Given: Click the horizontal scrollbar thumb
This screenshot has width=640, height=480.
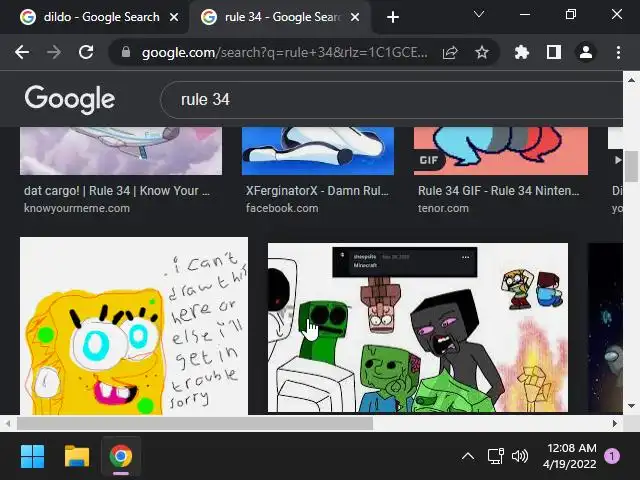Looking at the screenshot, I should pos(195,424).
